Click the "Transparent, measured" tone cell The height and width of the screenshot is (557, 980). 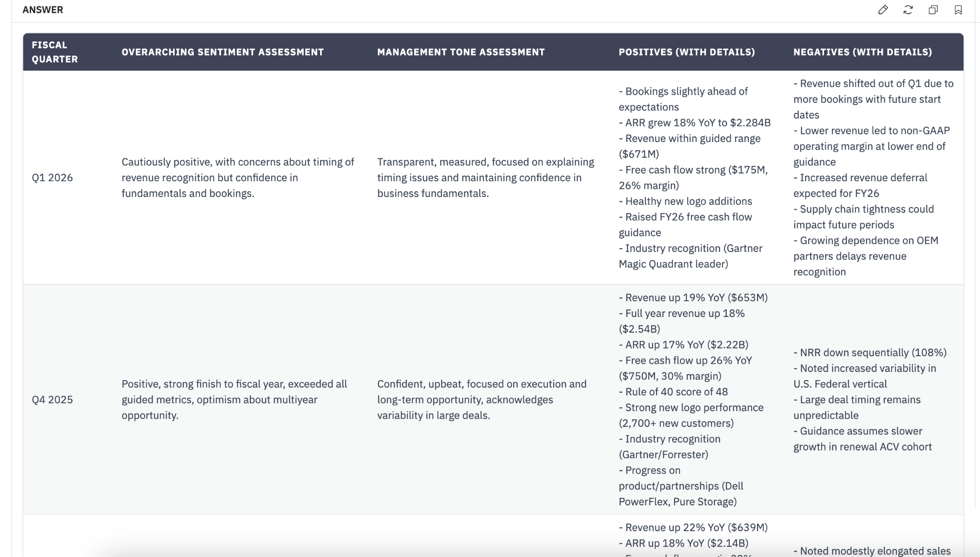(485, 178)
